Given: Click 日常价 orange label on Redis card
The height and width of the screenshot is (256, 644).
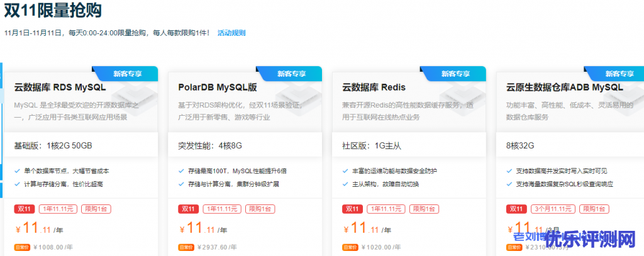Looking at the screenshot, I should point(350,247).
